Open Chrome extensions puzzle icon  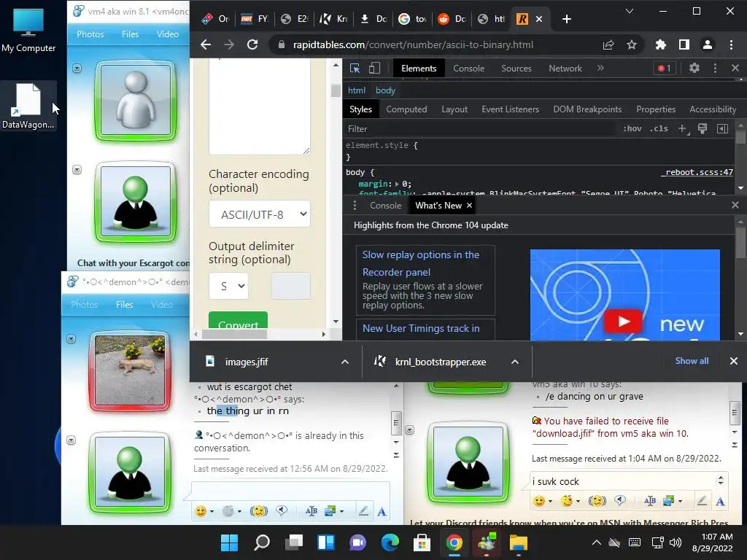pos(660,44)
